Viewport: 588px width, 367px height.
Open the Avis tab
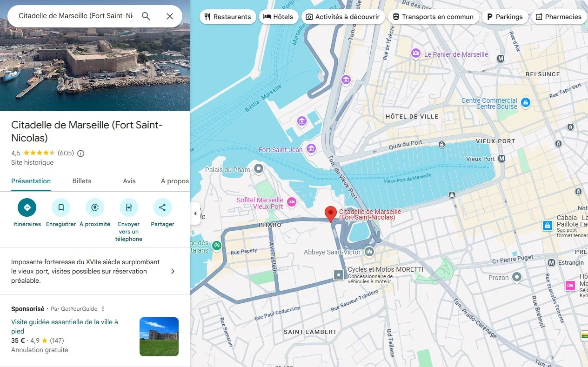[129, 181]
